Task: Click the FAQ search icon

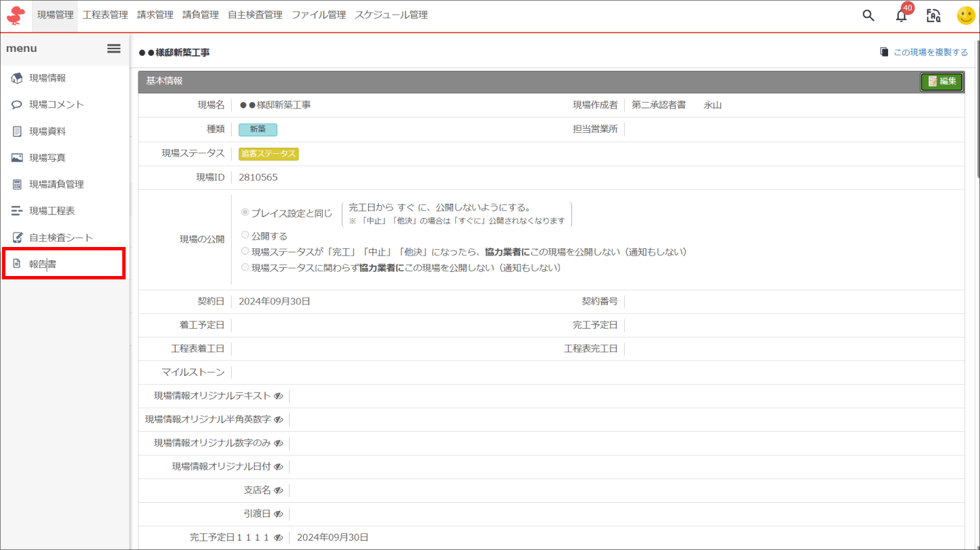Action: pos(933,16)
